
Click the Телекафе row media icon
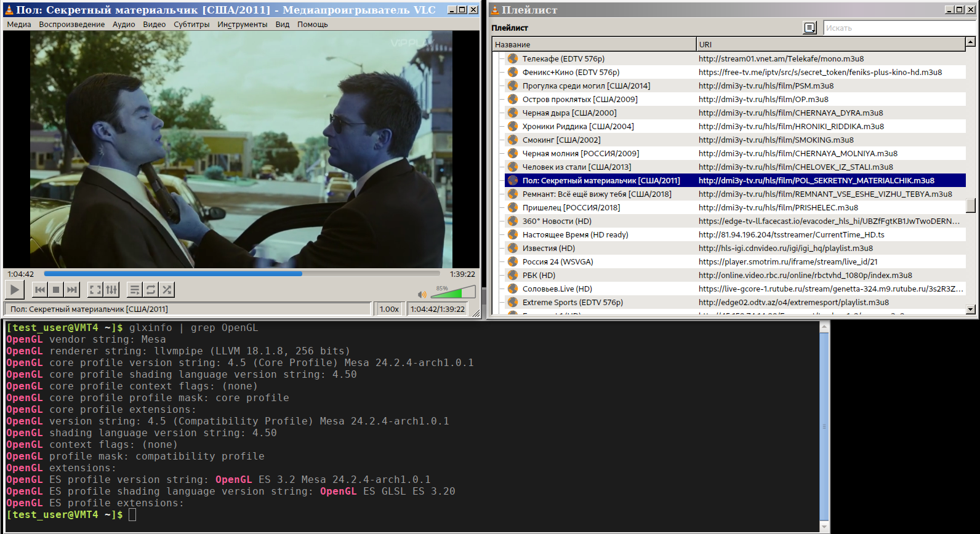point(512,58)
